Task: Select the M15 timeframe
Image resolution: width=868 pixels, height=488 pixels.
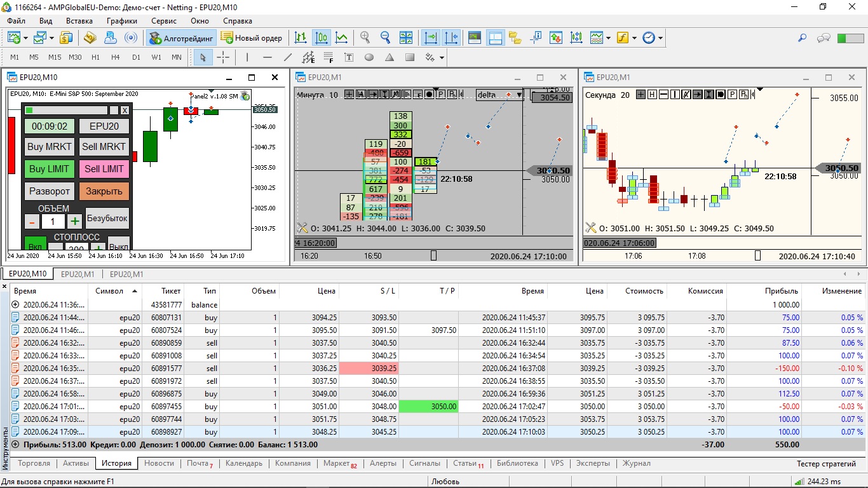Action: tap(55, 57)
